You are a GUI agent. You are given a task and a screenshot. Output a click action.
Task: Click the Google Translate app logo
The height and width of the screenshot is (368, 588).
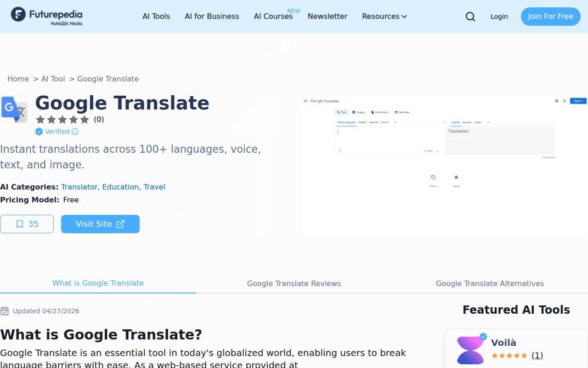14,109
